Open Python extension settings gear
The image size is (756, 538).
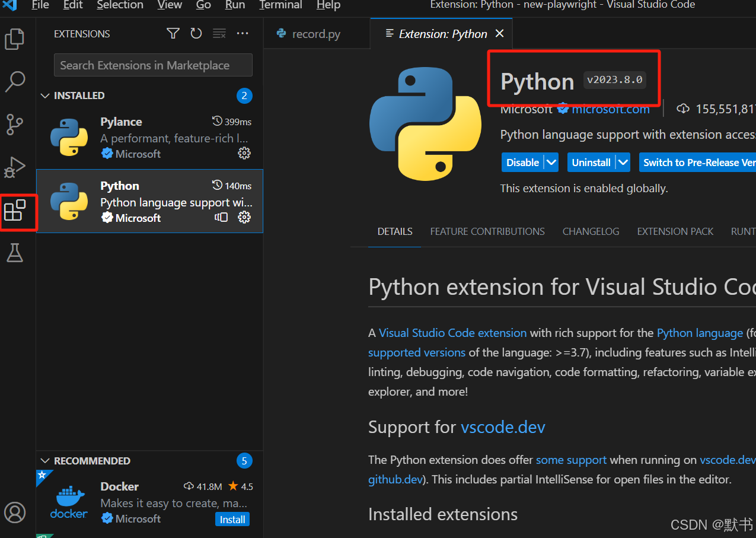click(x=244, y=217)
